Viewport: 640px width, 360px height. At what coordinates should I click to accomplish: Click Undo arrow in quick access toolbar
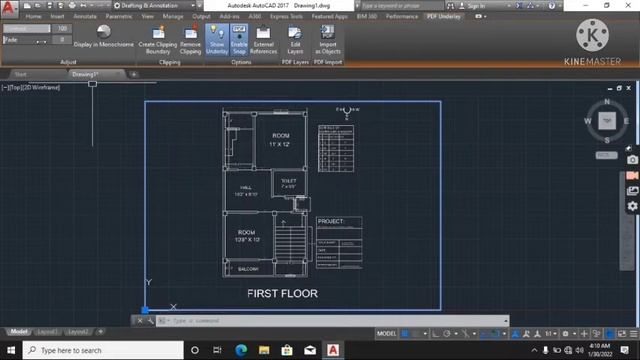[x=84, y=6]
